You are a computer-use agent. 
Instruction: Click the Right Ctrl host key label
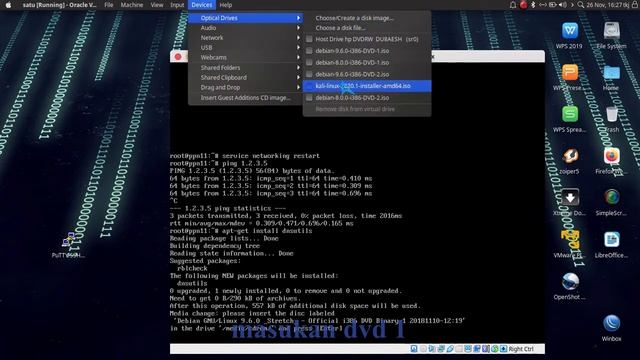[x=521, y=349]
